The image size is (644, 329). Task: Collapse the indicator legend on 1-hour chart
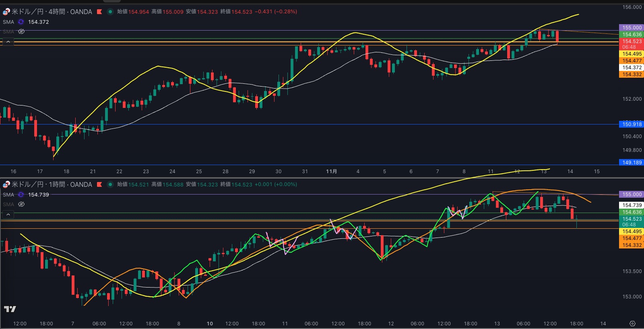[x=8, y=215]
